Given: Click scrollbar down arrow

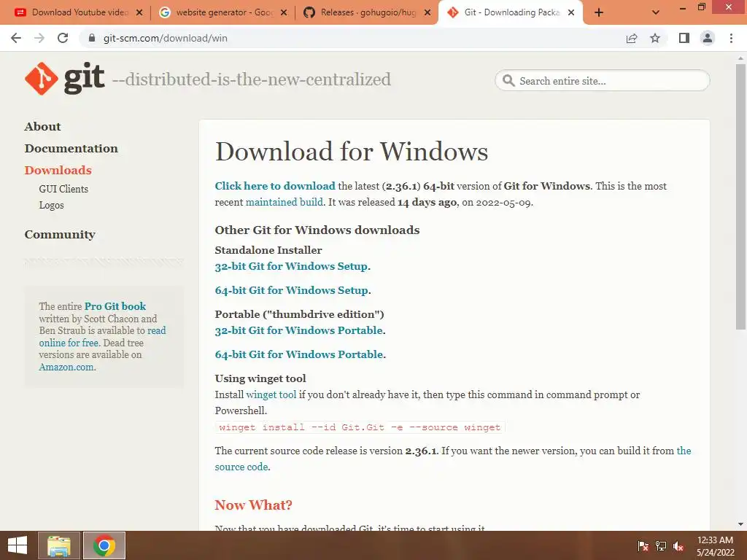Looking at the screenshot, I should (x=740, y=525).
